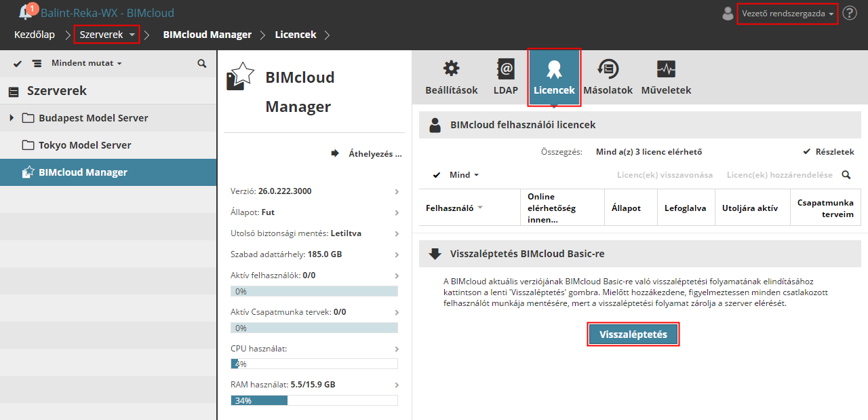Click the search magnifier in the license table
868x420 pixels.
pos(846,175)
